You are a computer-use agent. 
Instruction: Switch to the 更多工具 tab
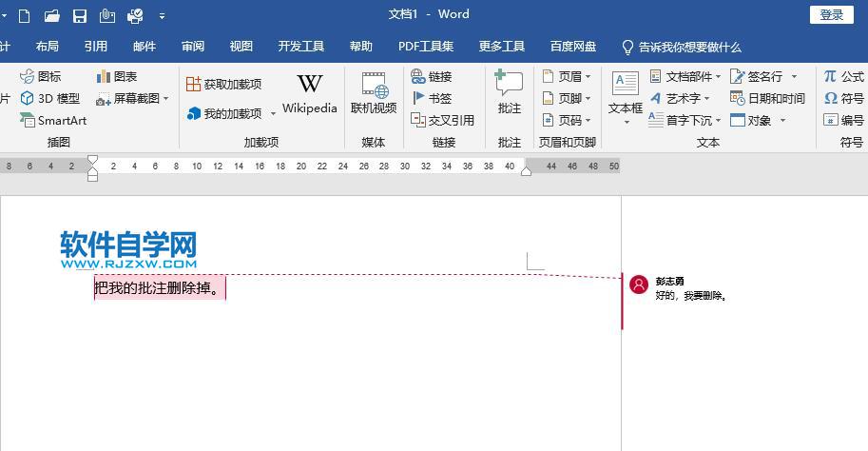coord(502,47)
